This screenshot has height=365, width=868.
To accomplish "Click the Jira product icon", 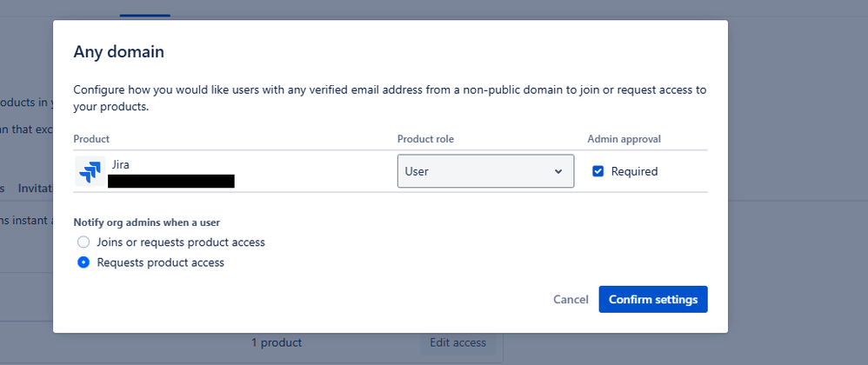I will tap(90, 171).
